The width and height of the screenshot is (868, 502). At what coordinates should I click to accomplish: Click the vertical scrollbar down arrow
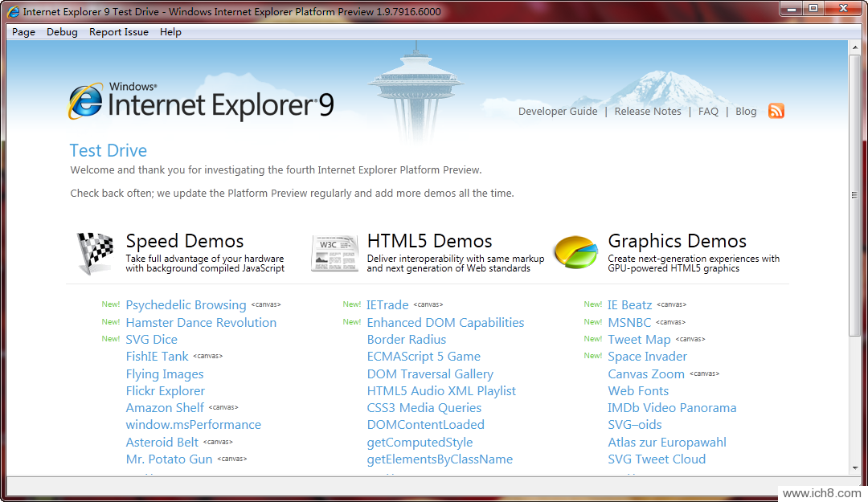(854, 468)
